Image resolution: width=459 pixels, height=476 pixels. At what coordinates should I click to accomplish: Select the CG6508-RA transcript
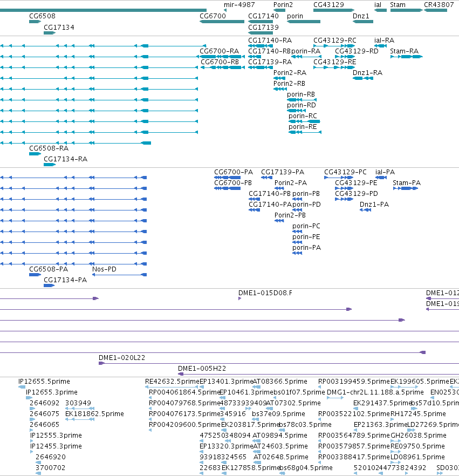pos(49,148)
